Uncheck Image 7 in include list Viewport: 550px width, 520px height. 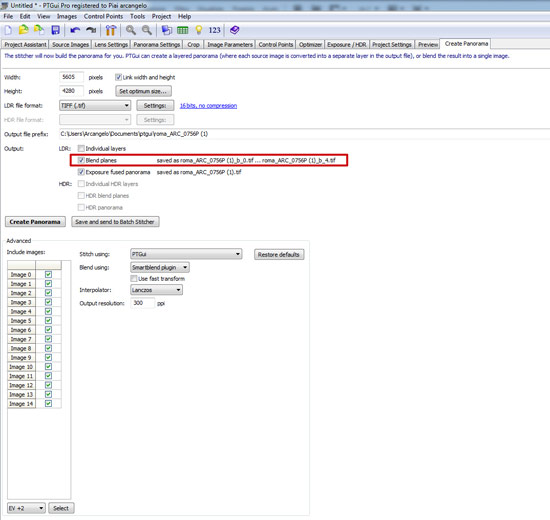coord(48,339)
